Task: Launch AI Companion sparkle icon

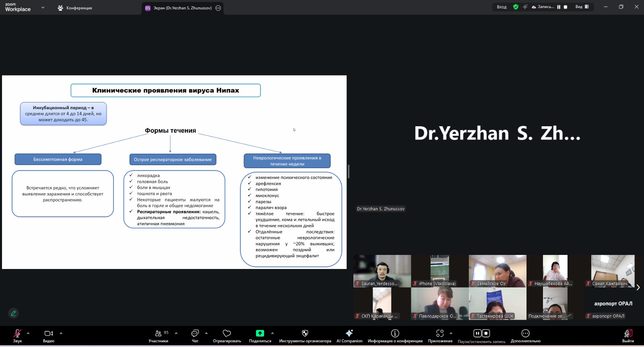Action: pos(349,333)
